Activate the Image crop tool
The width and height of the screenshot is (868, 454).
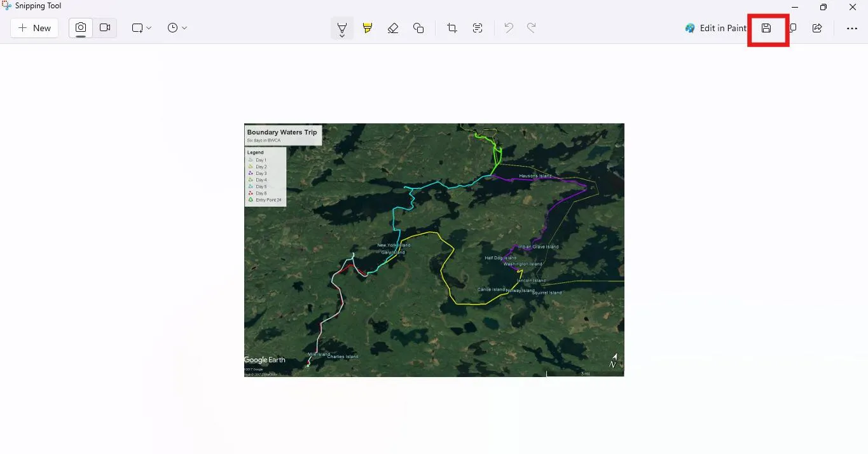click(x=452, y=28)
